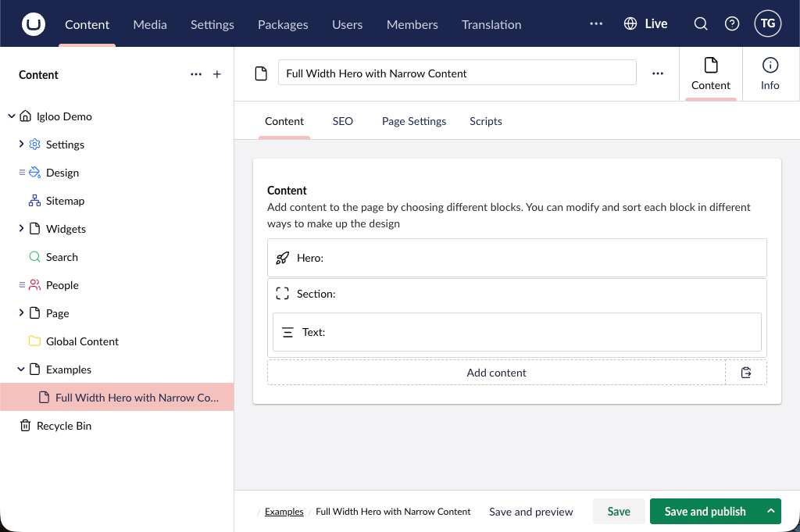
Task: Expand the Widgets tree node
Action: point(21,228)
